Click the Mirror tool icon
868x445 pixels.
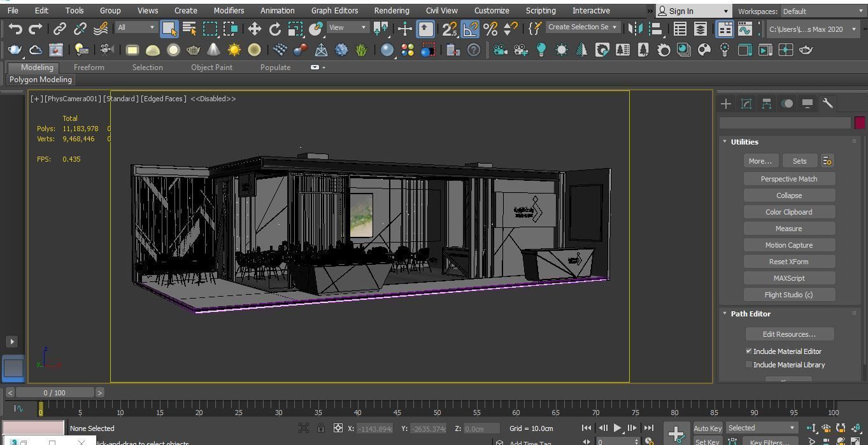coord(635,29)
